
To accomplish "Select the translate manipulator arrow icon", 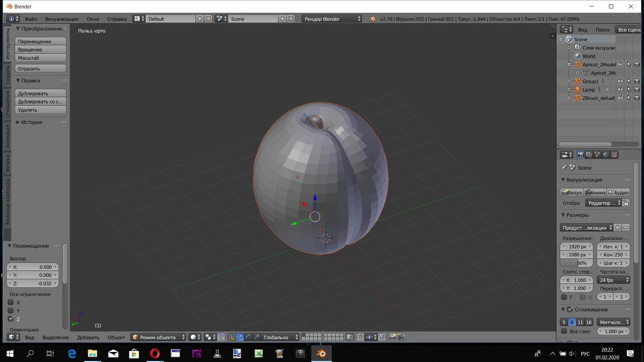I will (240, 337).
